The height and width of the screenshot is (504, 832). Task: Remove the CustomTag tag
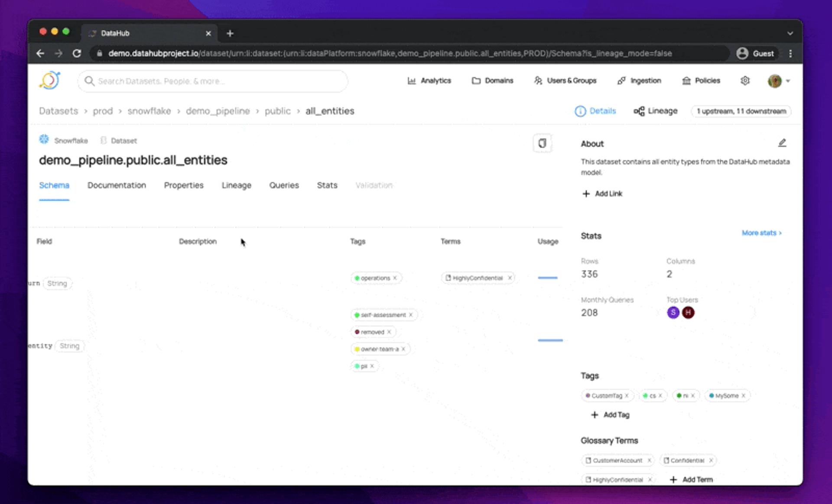[627, 396]
